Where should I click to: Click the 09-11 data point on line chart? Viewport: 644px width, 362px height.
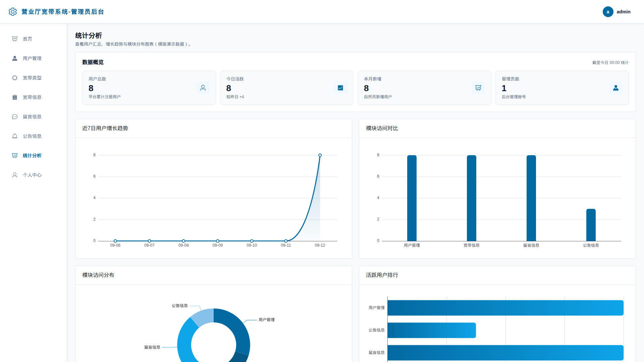pos(286,241)
